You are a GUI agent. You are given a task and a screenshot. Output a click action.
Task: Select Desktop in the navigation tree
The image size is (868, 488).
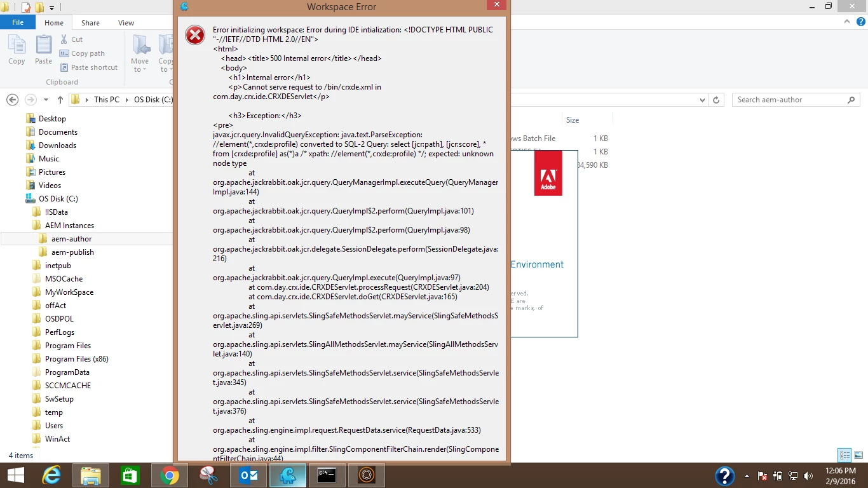[x=52, y=119]
